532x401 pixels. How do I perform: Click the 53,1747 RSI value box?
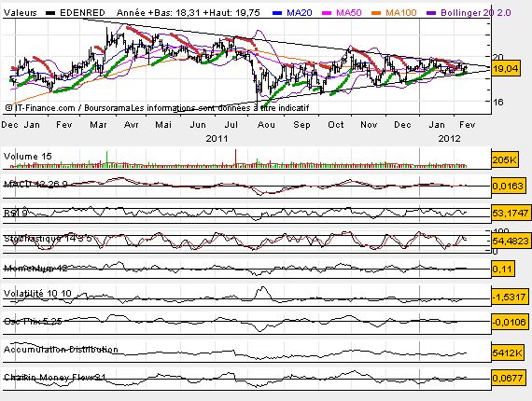[x=511, y=214]
